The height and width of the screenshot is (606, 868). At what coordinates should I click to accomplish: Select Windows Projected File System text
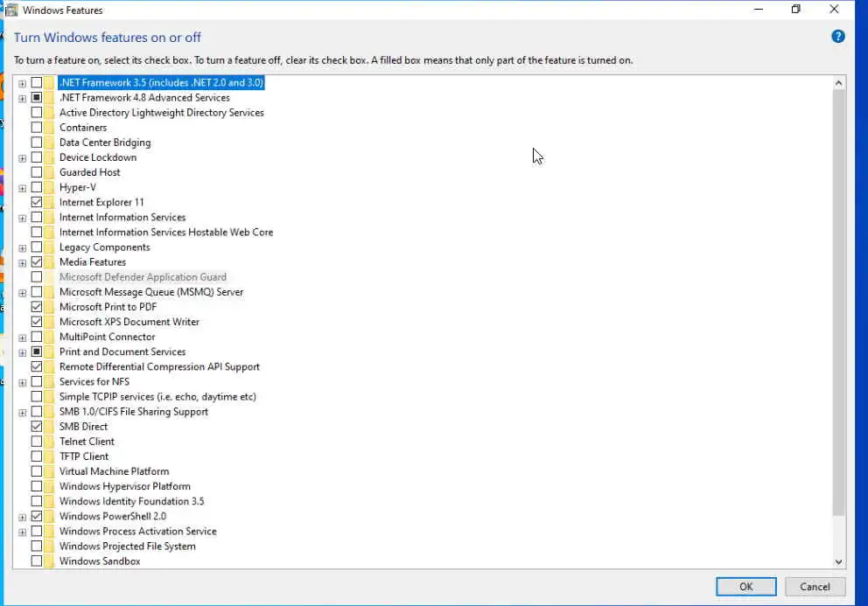pyautogui.click(x=128, y=546)
